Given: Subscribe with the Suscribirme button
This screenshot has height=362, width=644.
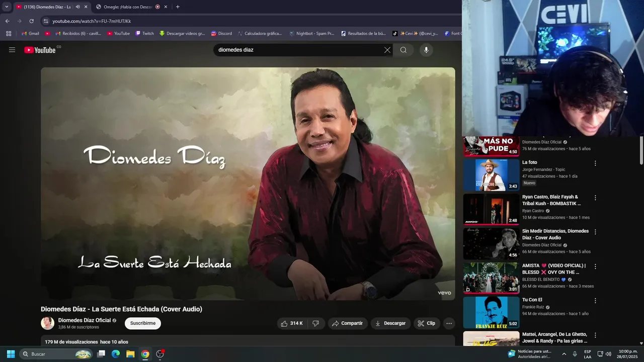Looking at the screenshot, I should [x=143, y=323].
